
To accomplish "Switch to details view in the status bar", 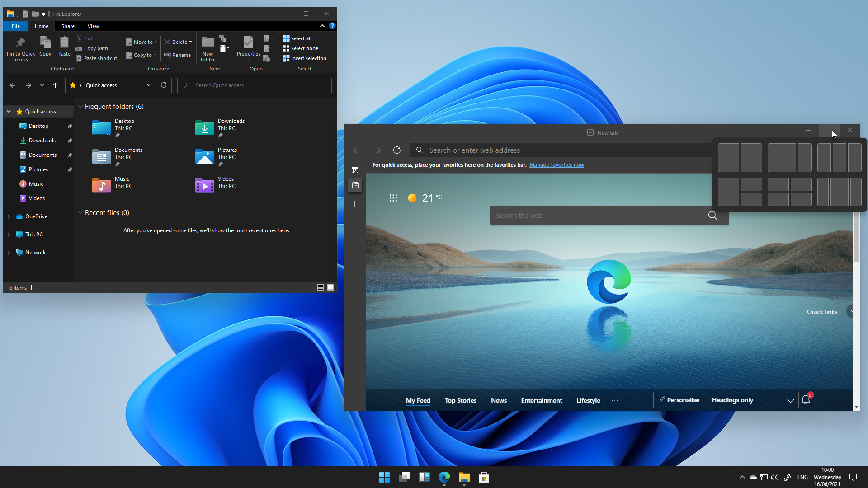I will click(320, 287).
